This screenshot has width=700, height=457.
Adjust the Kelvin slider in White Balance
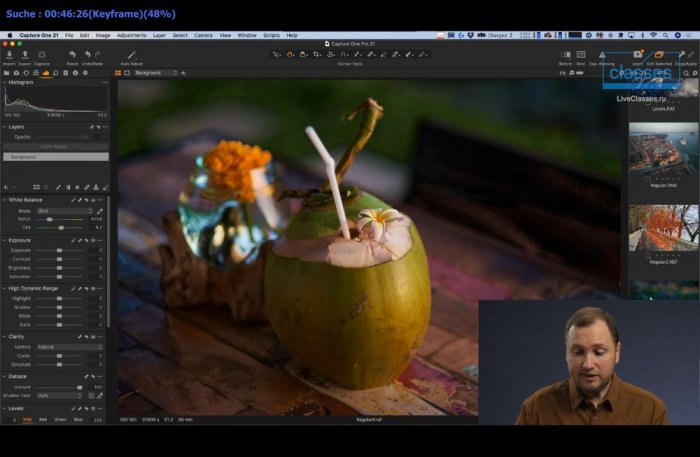[x=51, y=219]
